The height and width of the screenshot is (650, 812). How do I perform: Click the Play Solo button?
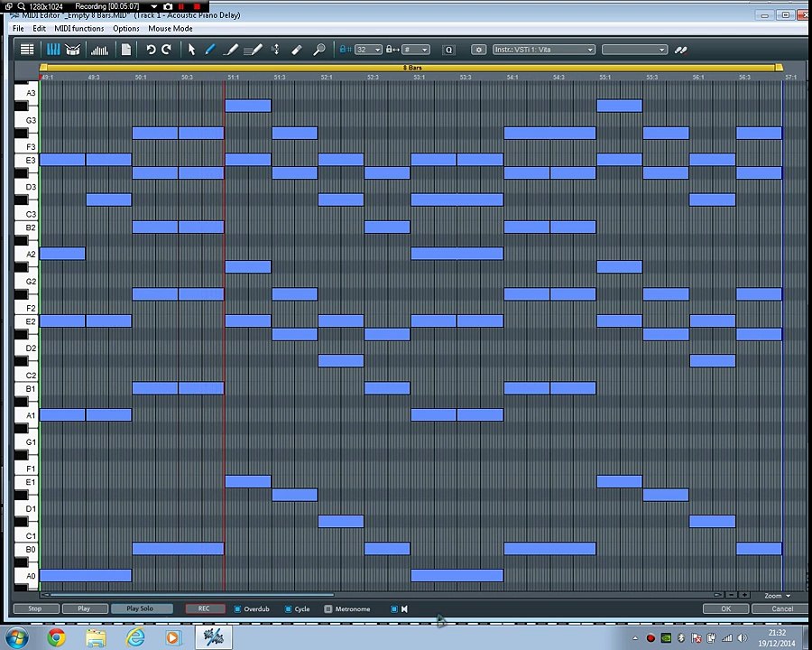[142, 608]
